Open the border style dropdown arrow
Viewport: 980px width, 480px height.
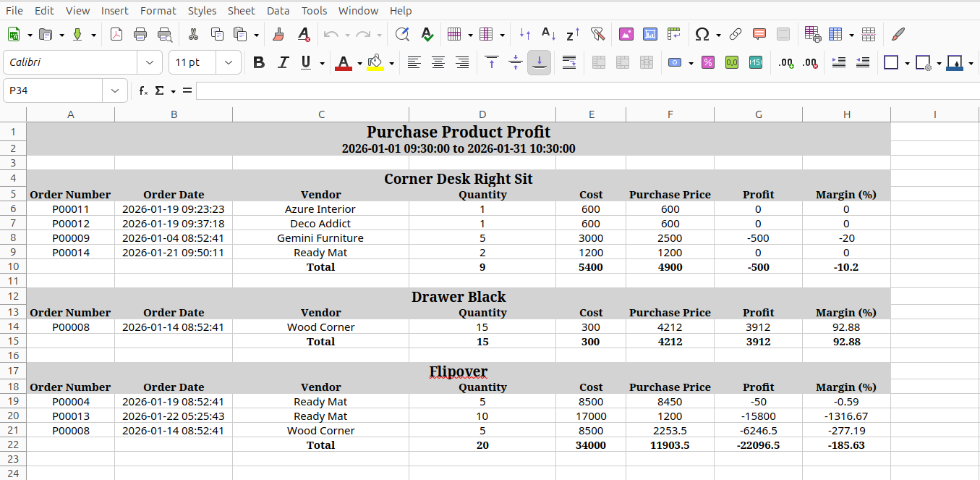(939, 62)
